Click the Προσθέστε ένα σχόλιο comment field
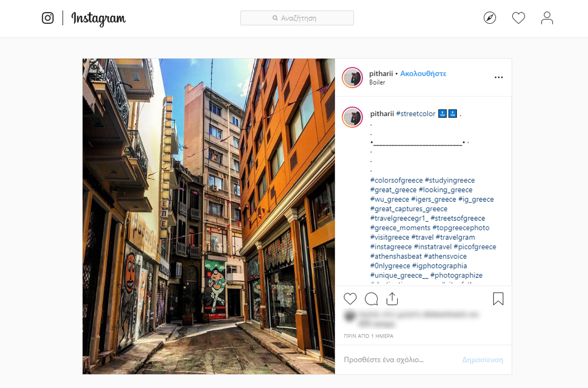The image size is (588, 388). point(397,360)
